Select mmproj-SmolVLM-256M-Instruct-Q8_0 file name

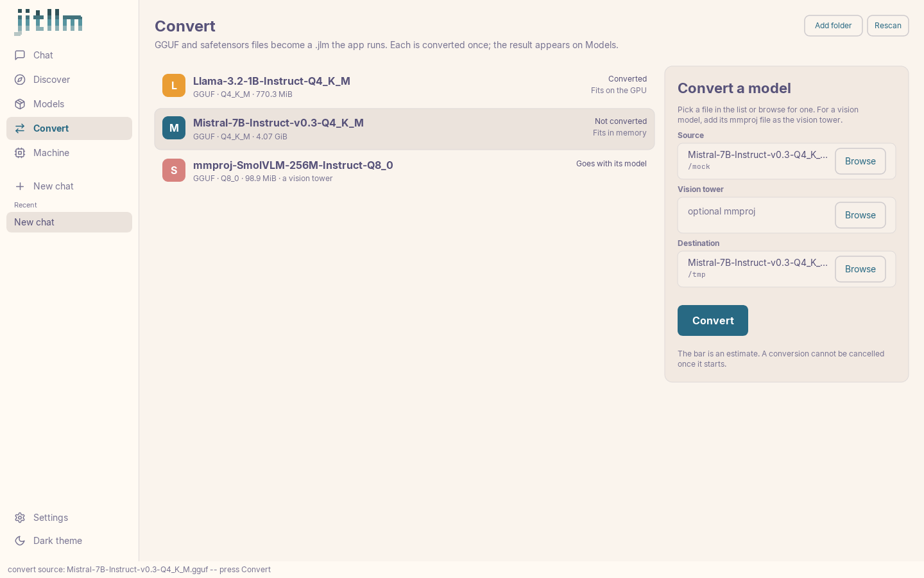pyautogui.click(x=293, y=165)
